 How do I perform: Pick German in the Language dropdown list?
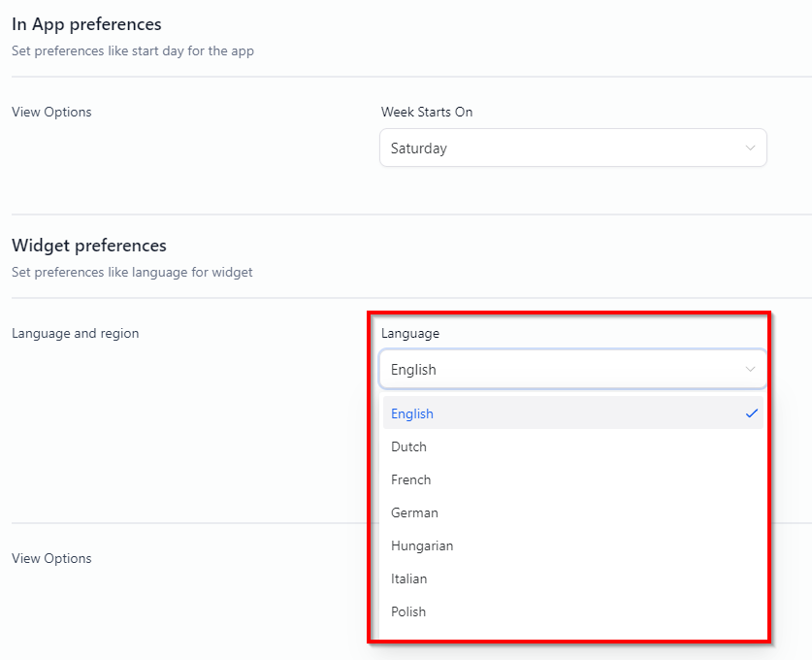[414, 512]
